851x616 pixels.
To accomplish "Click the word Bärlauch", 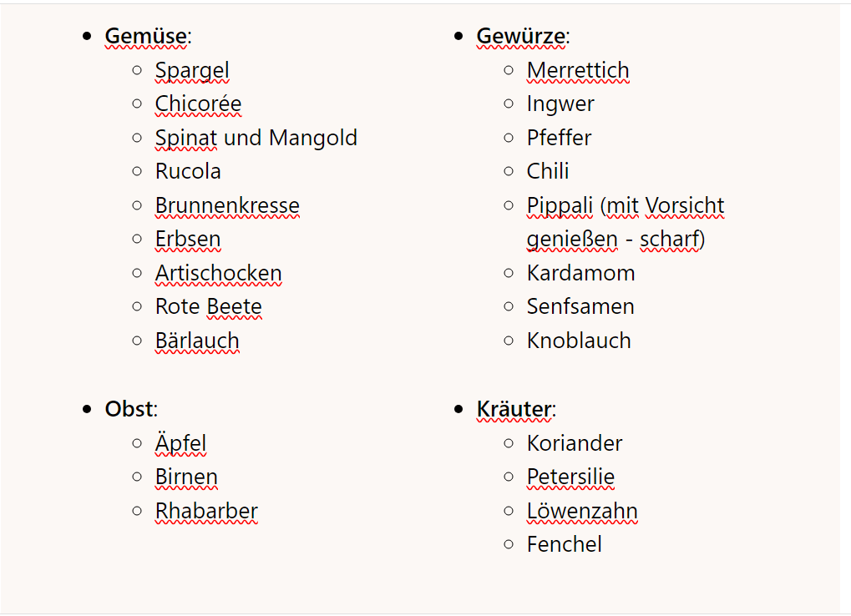I will point(197,341).
